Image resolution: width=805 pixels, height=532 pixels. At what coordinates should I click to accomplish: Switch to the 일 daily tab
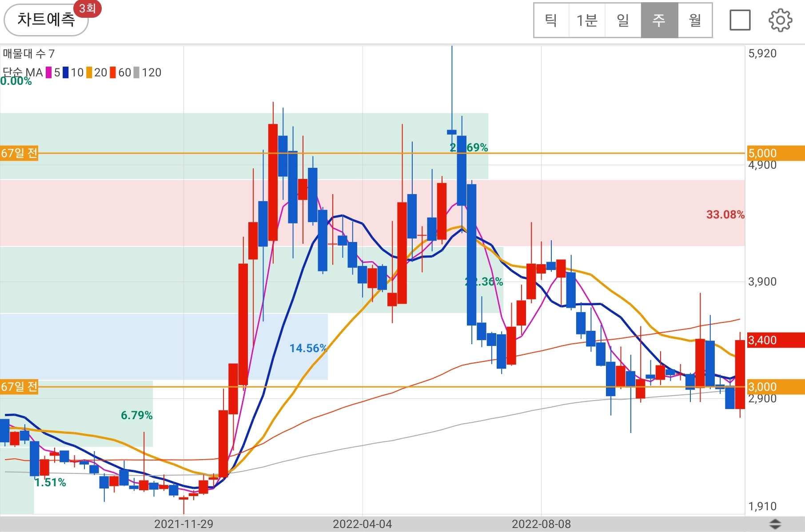coord(623,20)
